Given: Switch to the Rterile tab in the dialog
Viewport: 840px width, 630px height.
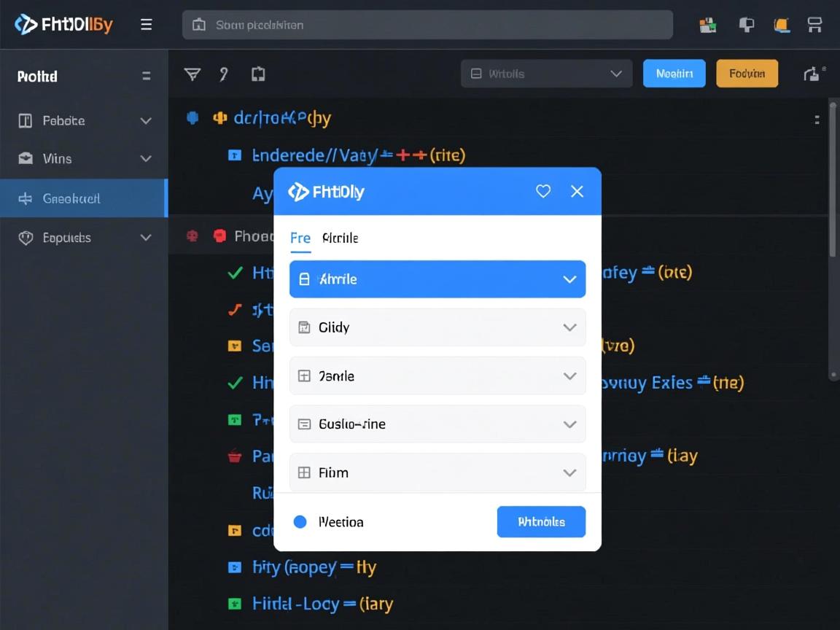Looking at the screenshot, I should [x=340, y=238].
